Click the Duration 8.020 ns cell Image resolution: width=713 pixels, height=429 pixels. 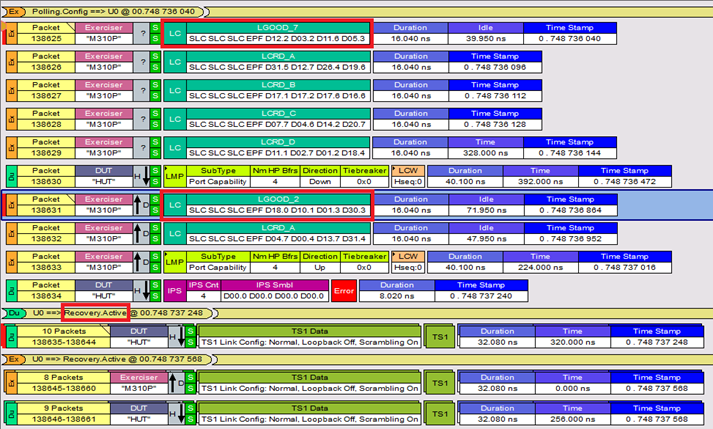pos(397,291)
